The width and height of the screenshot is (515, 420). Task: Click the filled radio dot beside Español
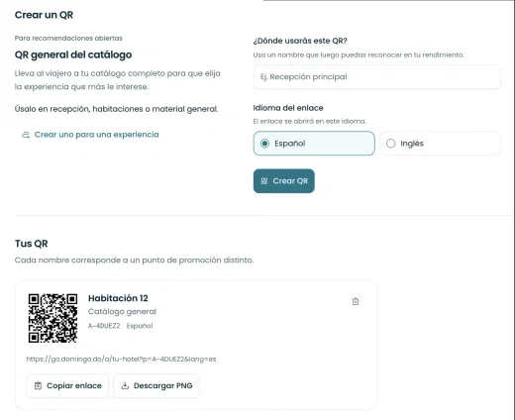click(x=264, y=144)
